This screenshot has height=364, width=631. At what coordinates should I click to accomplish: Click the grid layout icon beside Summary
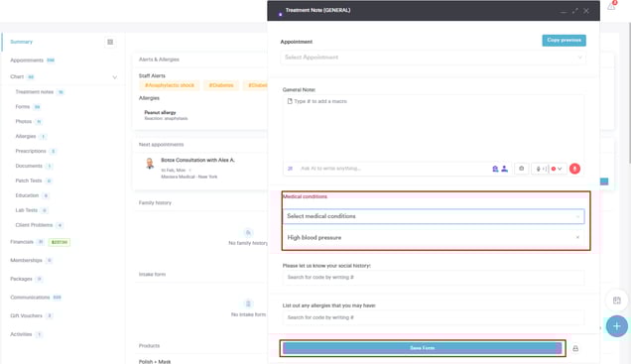coord(110,42)
